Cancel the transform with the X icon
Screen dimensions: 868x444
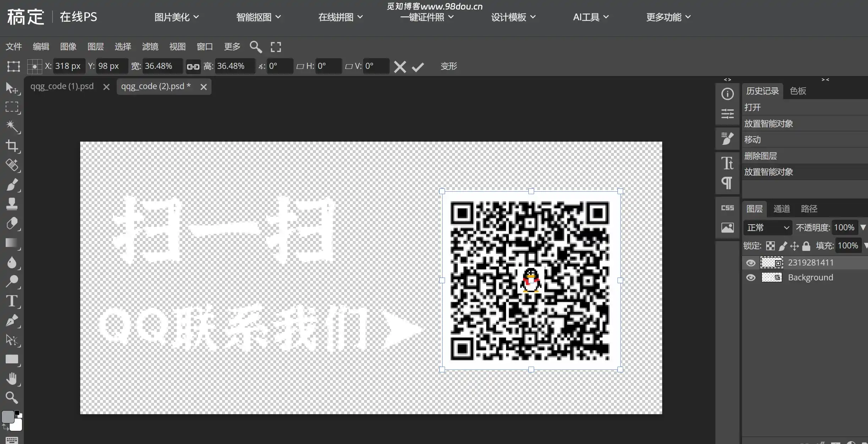(x=400, y=67)
